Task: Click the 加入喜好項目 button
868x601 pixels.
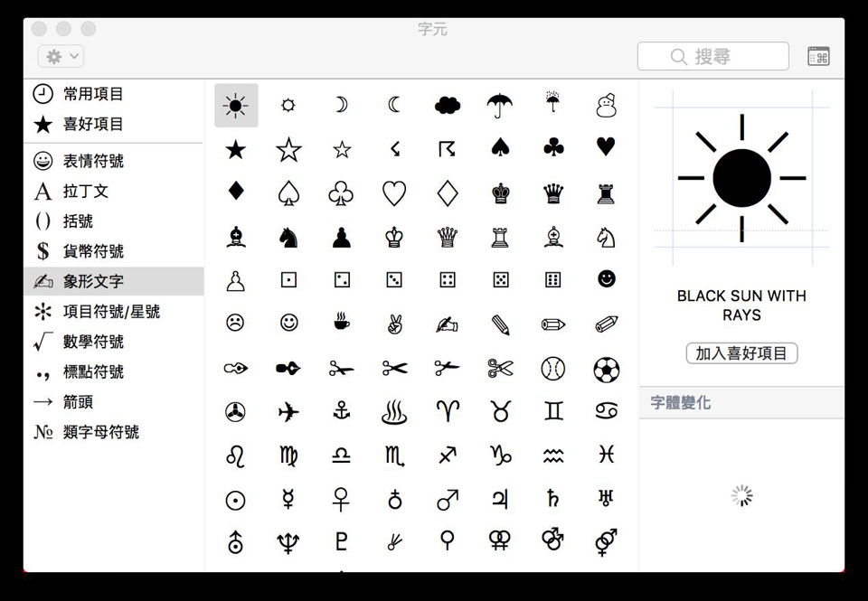Action: (741, 353)
